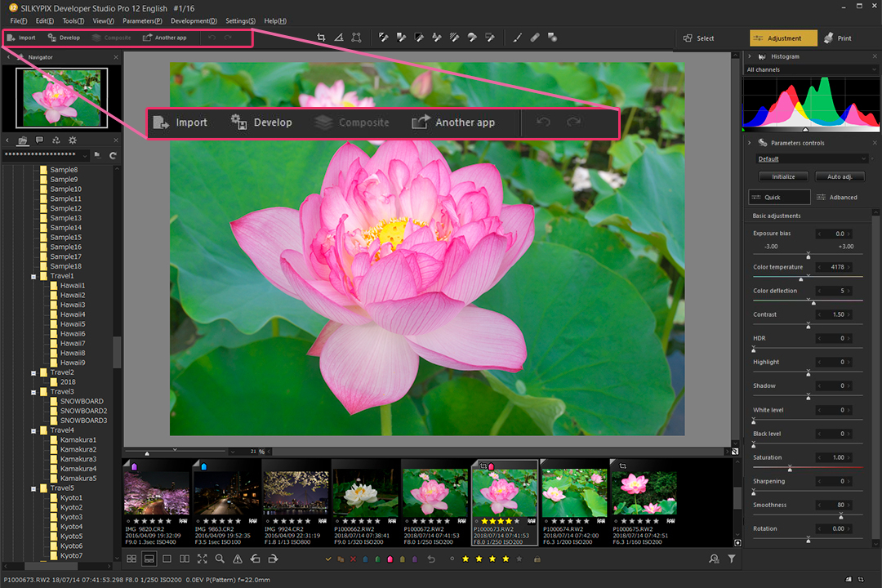
Task: Clear rating with small circle before stars
Action: (x=452, y=559)
